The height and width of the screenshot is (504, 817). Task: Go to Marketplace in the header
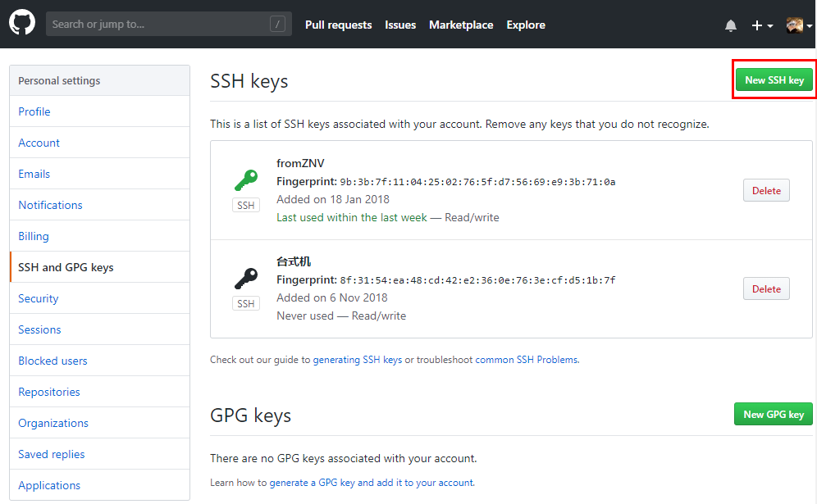[461, 25]
